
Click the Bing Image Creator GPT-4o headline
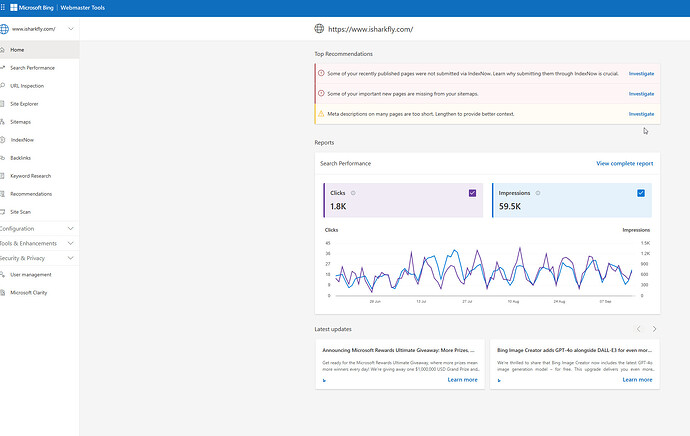click(574, 350)
